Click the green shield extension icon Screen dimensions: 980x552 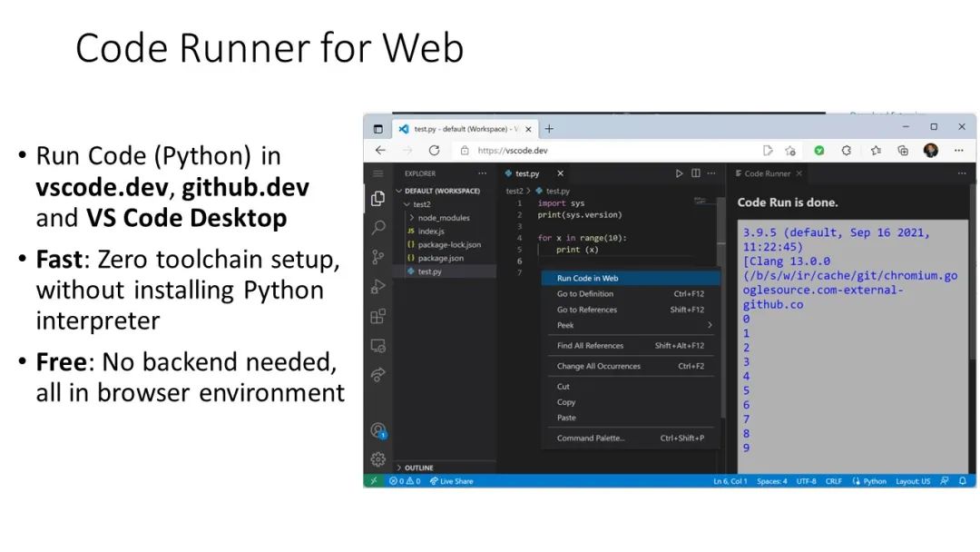tap(818, 150)
